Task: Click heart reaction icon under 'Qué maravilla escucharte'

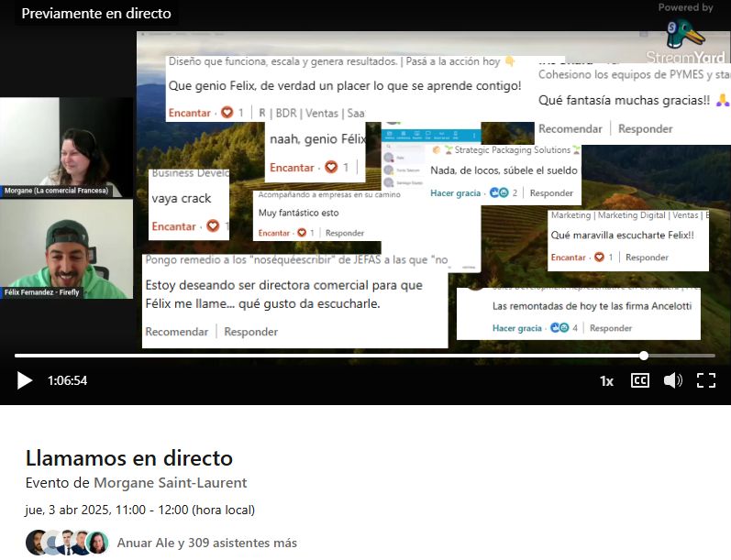Action: point(599,257)
